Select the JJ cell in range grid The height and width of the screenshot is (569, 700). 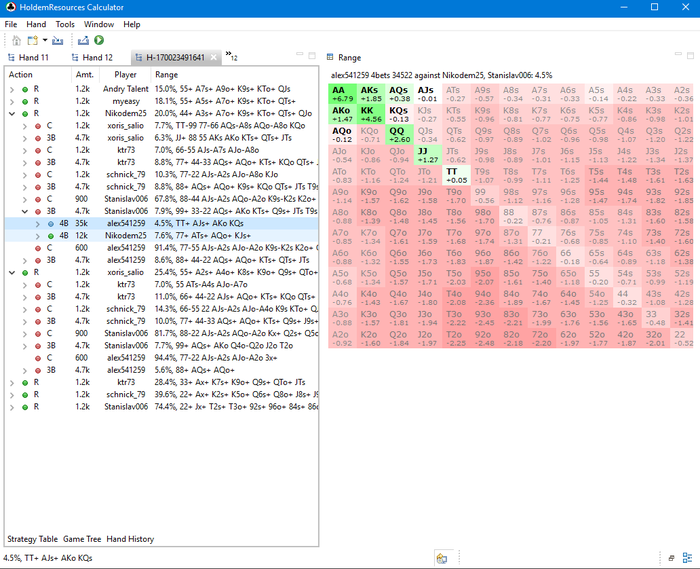(428, 155)
